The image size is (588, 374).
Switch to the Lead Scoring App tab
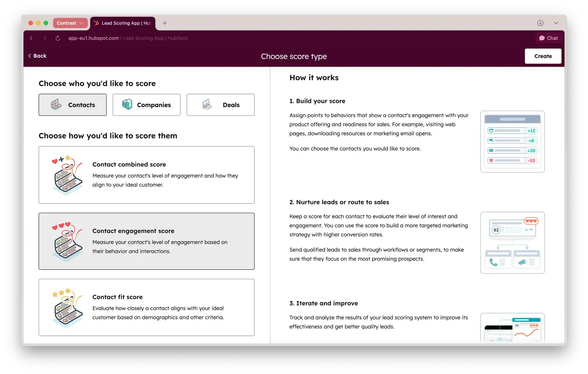coord(123,23)
